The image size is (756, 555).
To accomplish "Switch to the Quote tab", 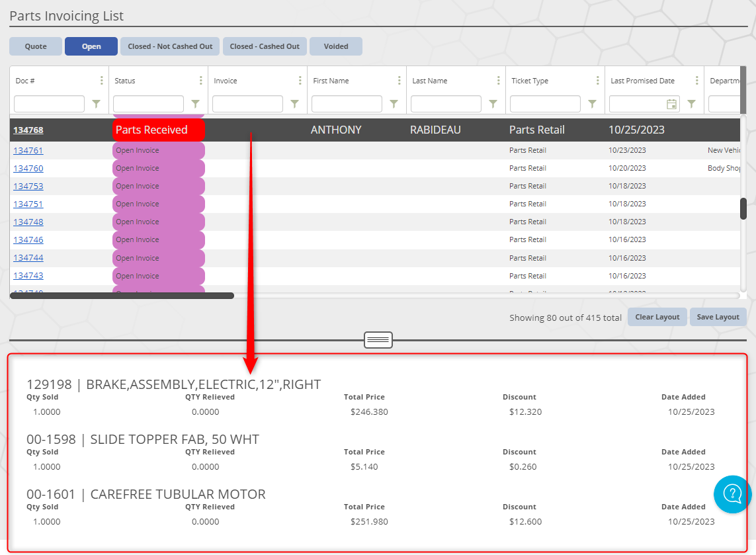I will [x=36, y=46].
